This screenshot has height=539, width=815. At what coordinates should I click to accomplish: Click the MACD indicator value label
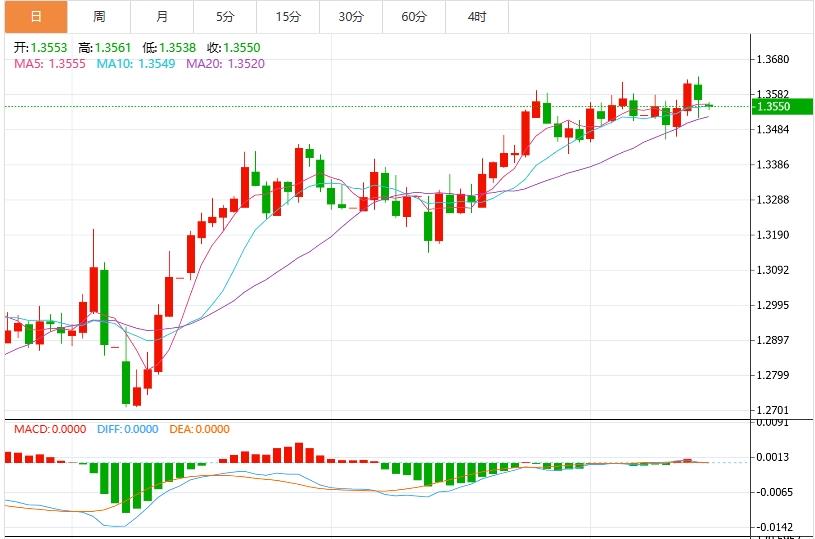pos(50,429)
